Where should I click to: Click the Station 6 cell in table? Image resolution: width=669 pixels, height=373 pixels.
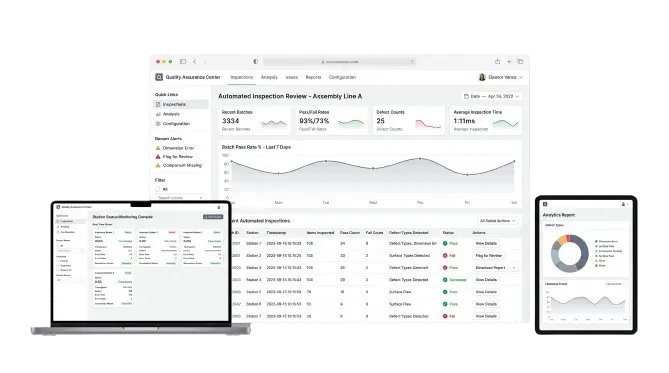(x=253, y=304)
